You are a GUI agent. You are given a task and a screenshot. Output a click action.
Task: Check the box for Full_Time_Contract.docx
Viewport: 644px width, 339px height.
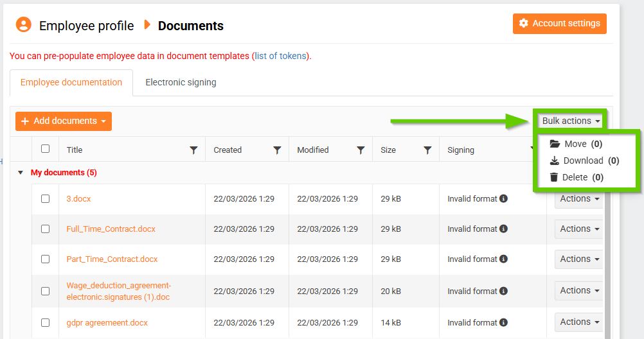click(45, 229)
